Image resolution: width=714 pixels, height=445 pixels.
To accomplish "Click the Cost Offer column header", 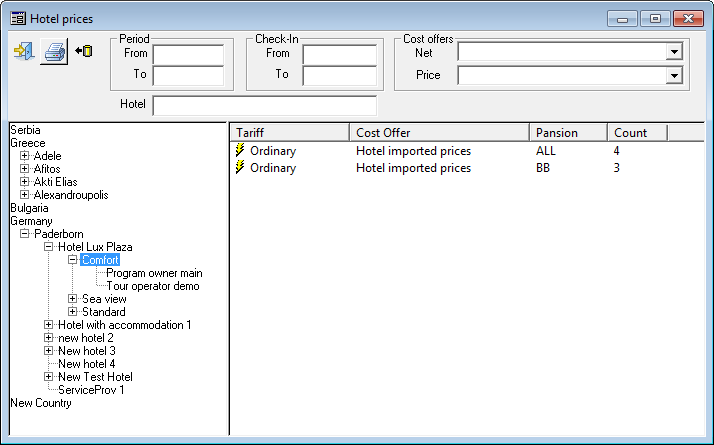I will (x=438, y=132).
